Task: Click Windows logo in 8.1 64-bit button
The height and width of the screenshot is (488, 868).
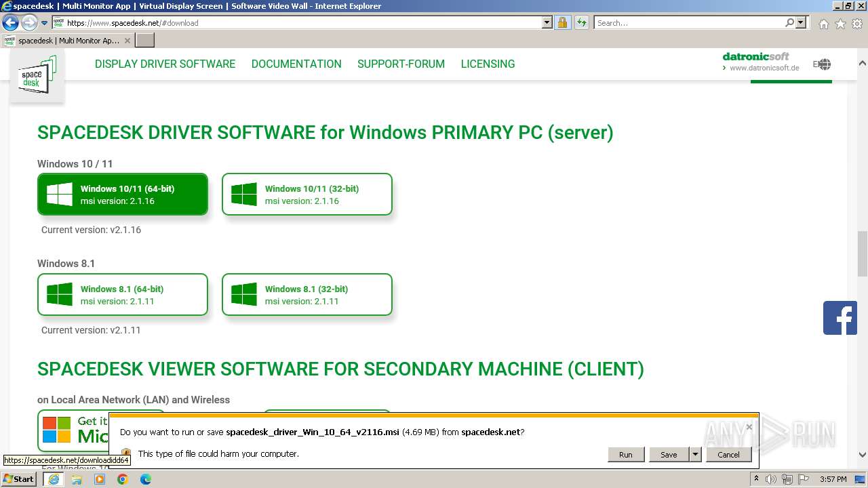Action: (60, 295)
